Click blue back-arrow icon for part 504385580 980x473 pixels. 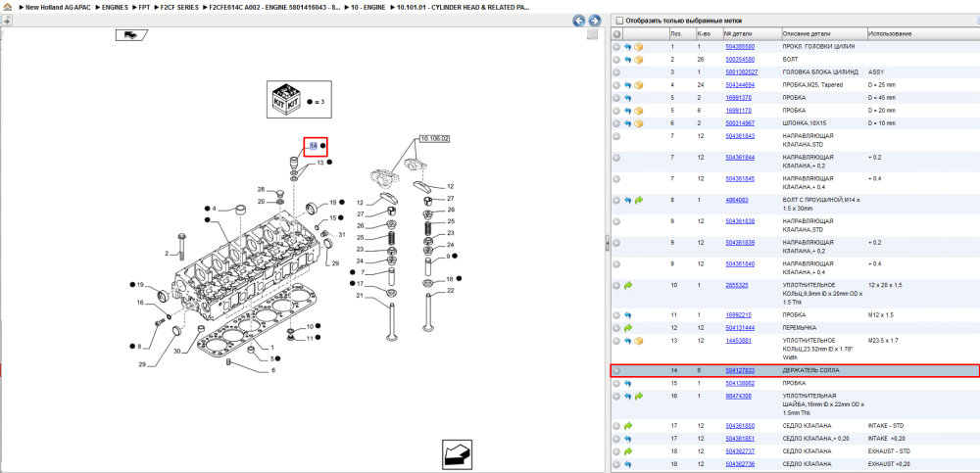(627, 47)
